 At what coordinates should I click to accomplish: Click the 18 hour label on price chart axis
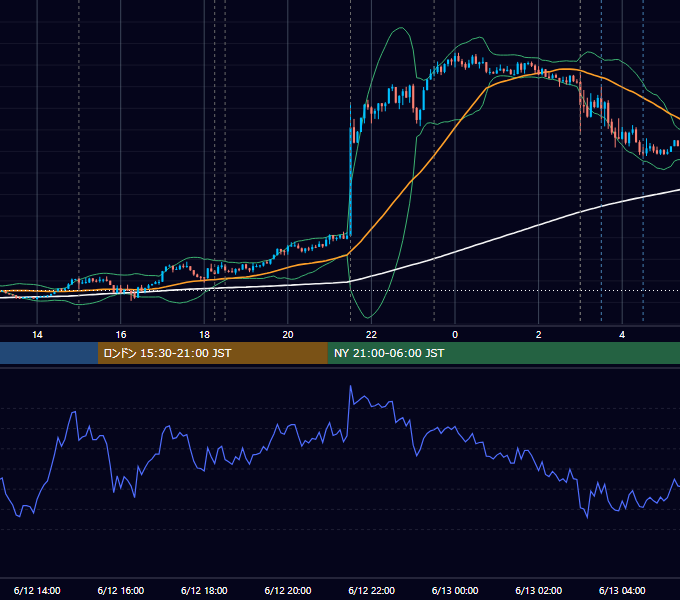tap(204, 335)
